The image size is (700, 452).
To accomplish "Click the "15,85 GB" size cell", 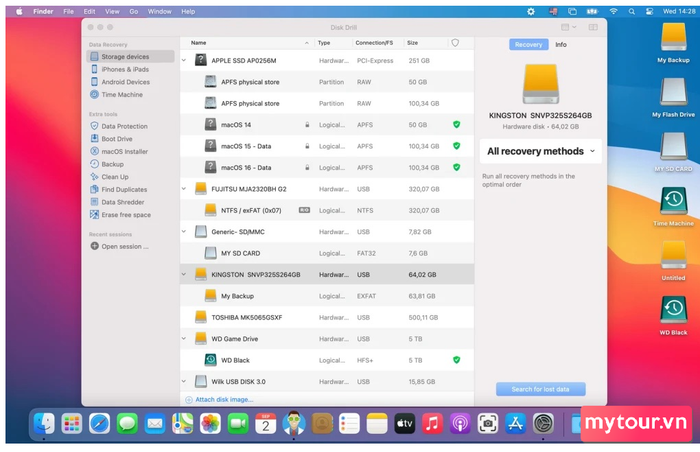I will pyautogui.click(x=421, y=381).
